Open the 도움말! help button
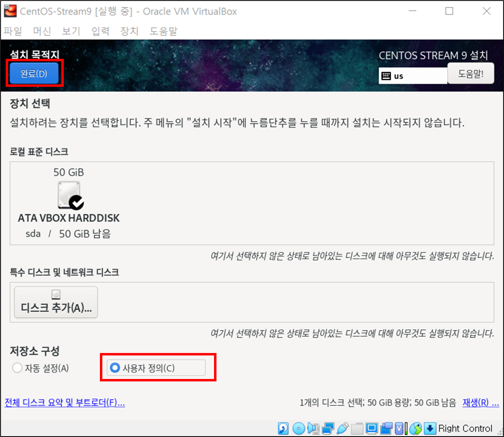Image resolution: width=504 pixels, height=437 pixels. [x=471, y=73]
